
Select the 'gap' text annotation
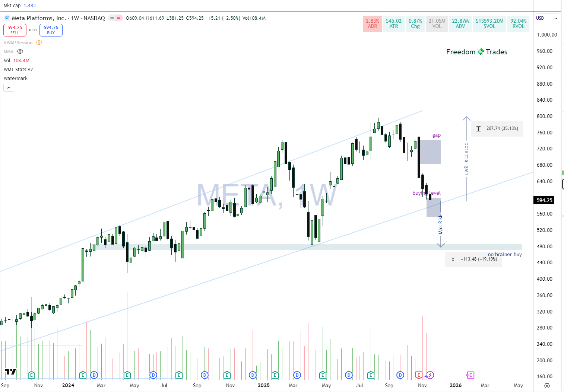pos(436,135)
